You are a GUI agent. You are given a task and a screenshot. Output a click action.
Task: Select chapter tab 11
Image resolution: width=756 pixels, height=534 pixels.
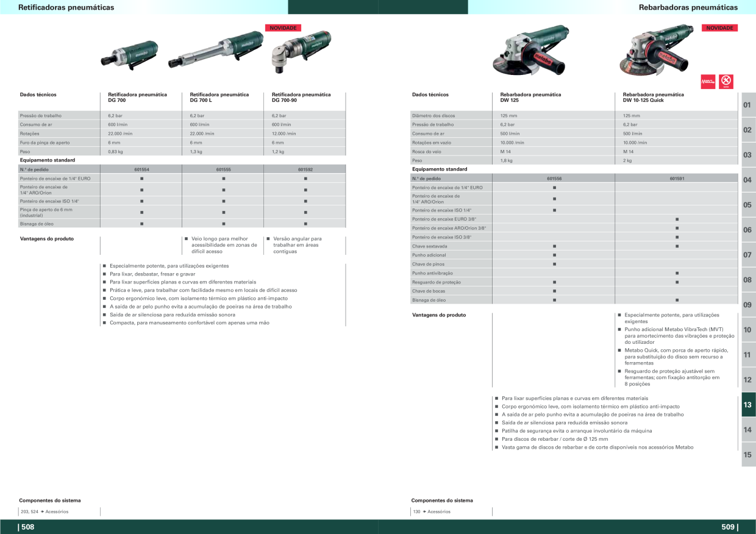748,355
